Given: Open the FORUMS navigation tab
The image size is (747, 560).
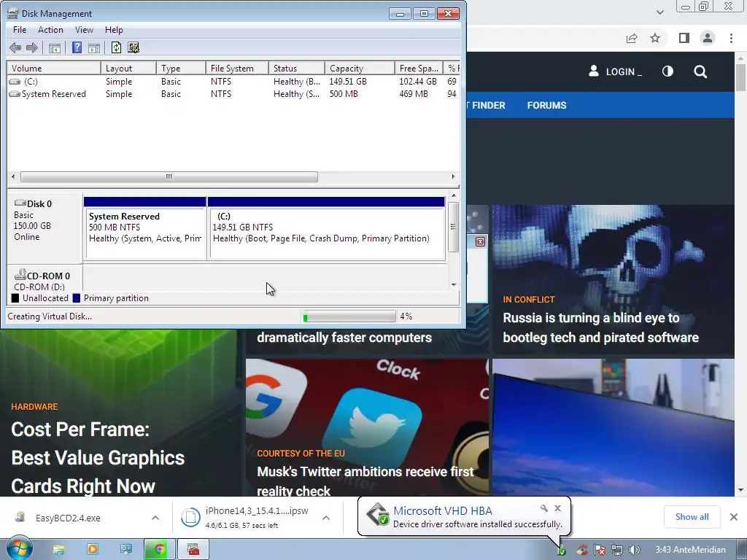Looking at the screenshot, I should tap(546, 105).
